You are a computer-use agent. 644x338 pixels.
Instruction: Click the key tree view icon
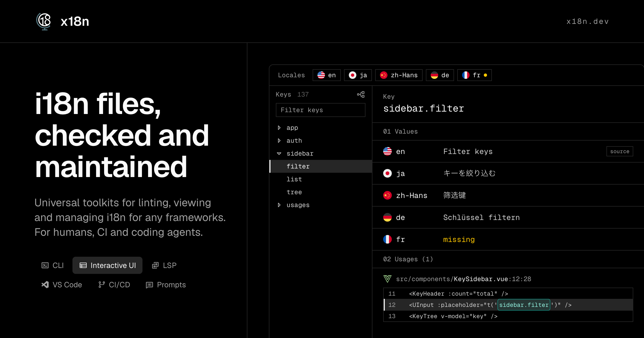click(x=361, y=94)
